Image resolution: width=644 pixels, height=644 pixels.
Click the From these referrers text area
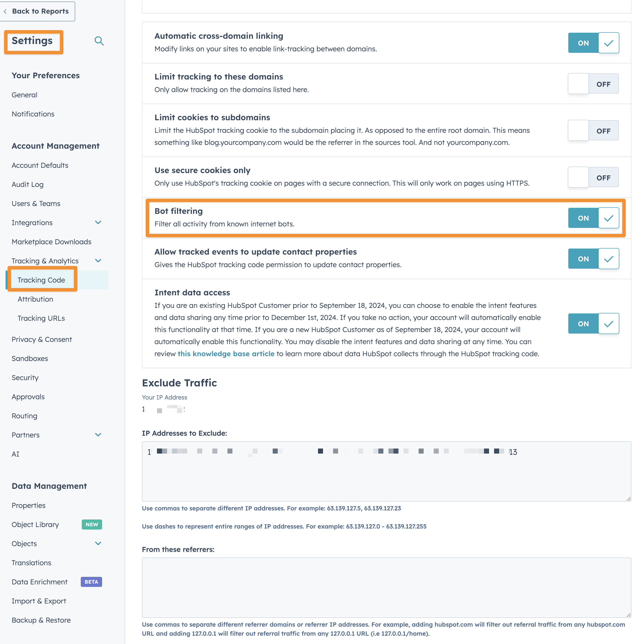(386, 587)
